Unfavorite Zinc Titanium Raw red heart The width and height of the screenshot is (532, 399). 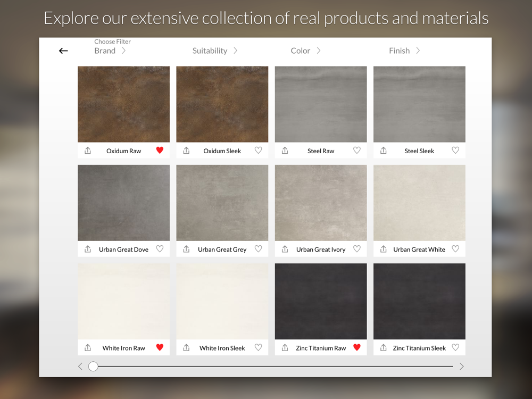357,347
